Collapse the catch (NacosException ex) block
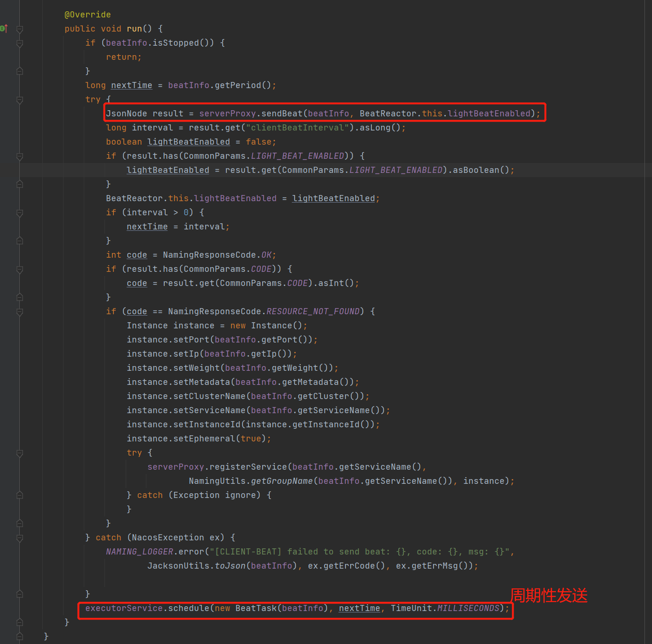Viewport: 652px width, 644px height. point(20,538)
